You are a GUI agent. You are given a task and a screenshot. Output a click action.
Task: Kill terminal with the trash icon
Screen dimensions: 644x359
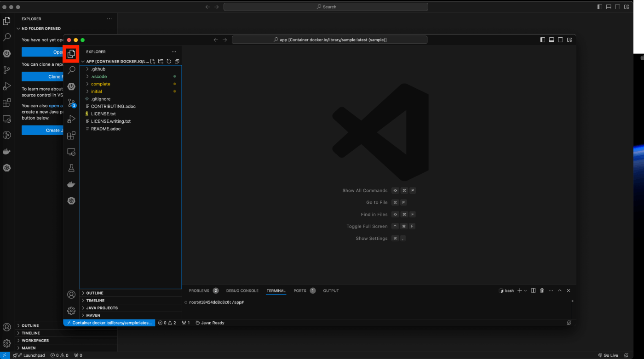tap(542, 291)
